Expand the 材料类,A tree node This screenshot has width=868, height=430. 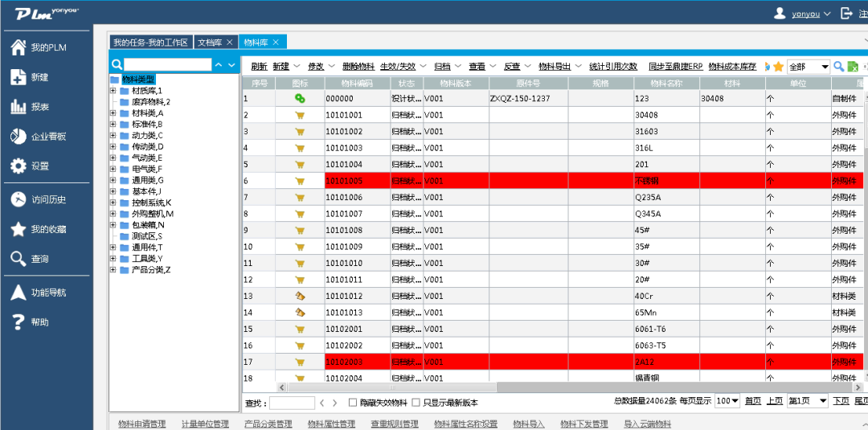(x=113, y=113)
